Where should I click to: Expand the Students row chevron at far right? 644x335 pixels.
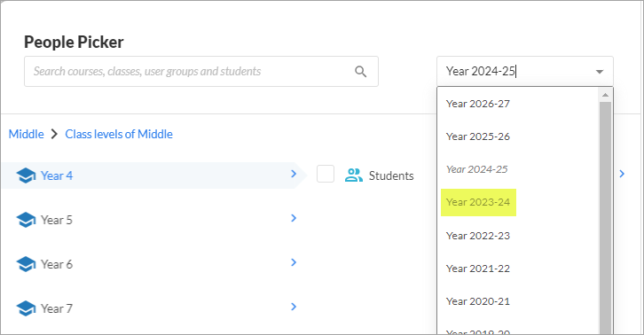[622, 174]
